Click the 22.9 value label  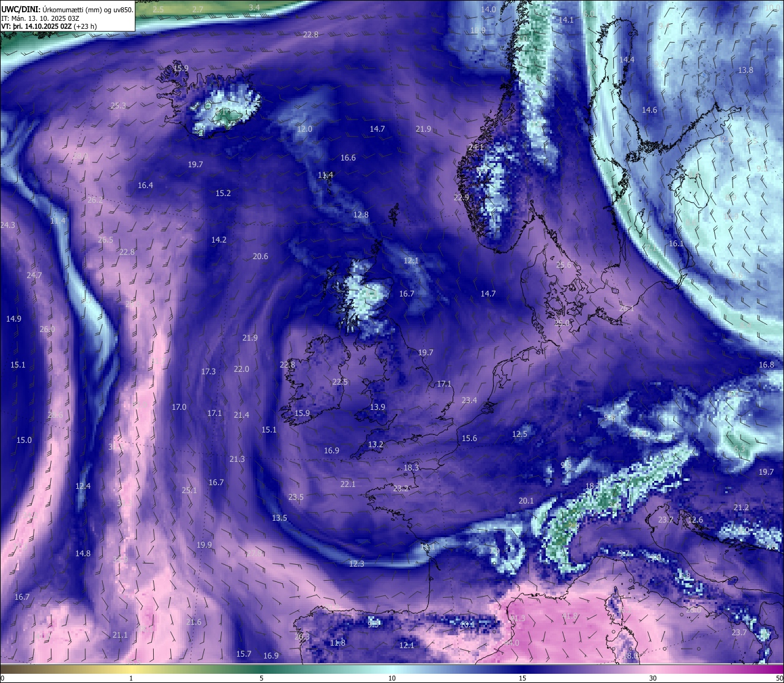click(461, 197)
